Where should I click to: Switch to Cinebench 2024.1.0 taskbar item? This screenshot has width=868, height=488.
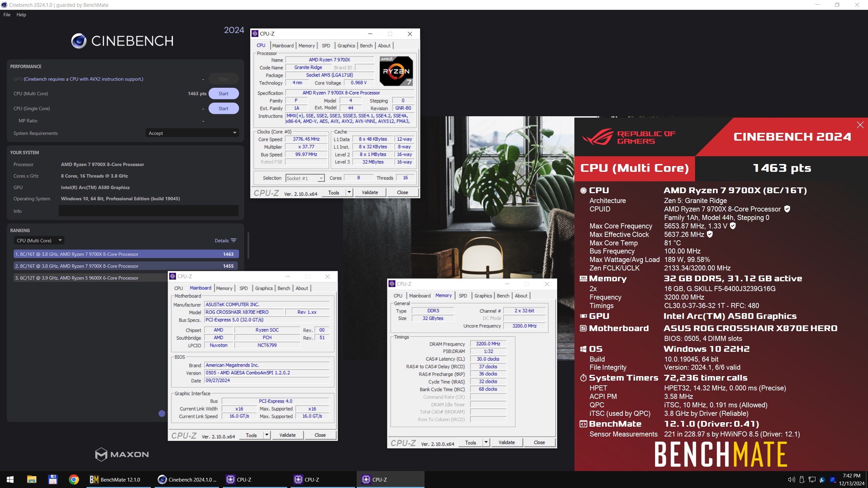click(x=187, y=480)
